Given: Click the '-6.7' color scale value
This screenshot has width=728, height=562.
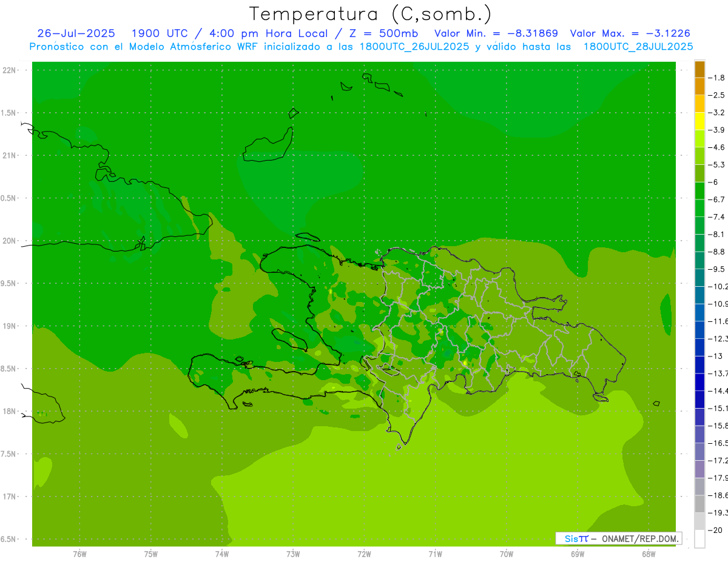Looking at the screenshot, I should [718, 199].
